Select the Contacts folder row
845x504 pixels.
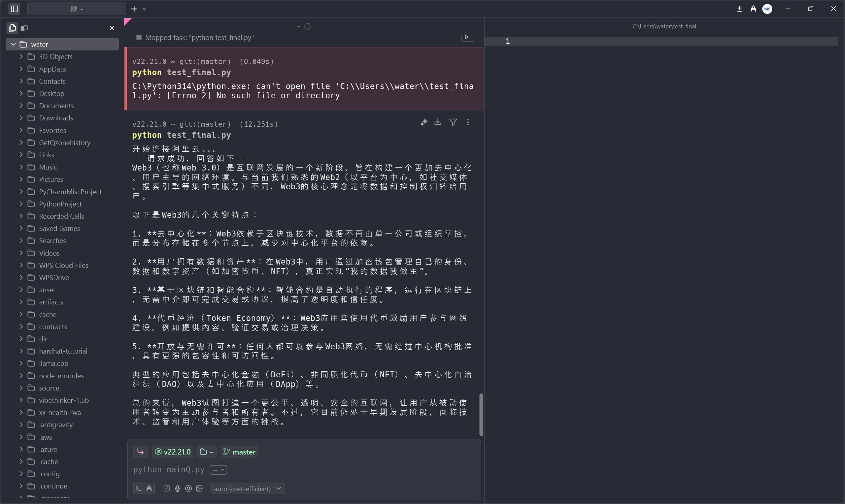62,81
